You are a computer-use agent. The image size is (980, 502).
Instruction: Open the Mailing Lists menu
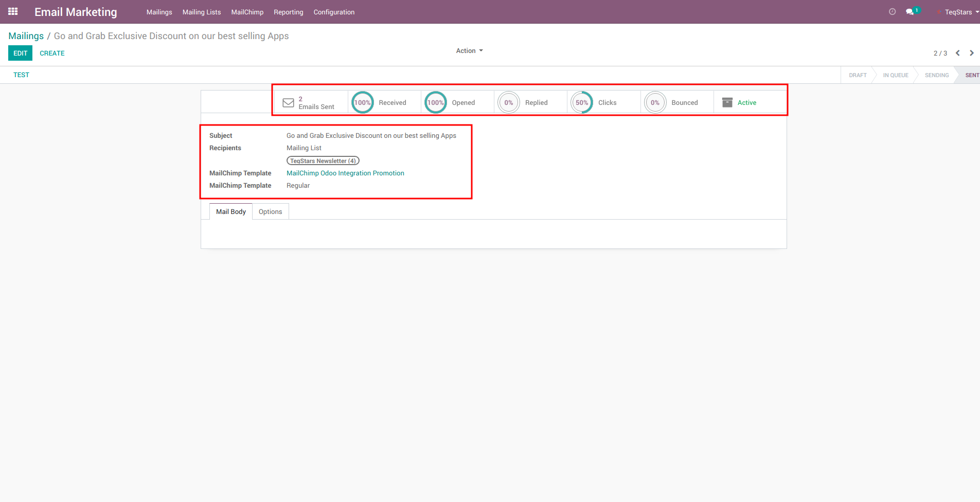point(201,12)
